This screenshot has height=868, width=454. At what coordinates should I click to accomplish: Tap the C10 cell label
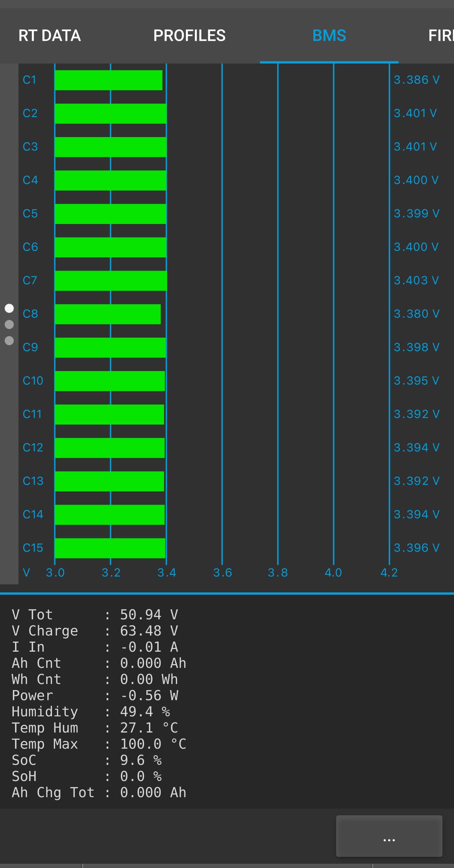click(33, 381)
